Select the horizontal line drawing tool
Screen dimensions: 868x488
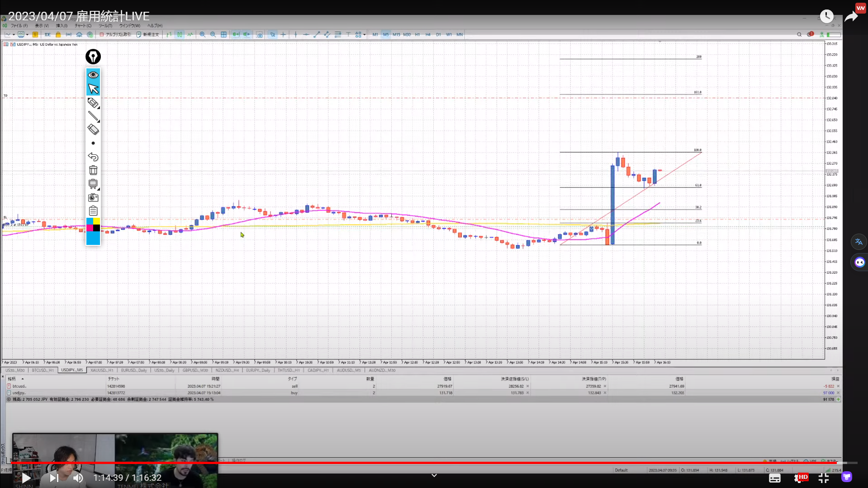tap(306, 34)
